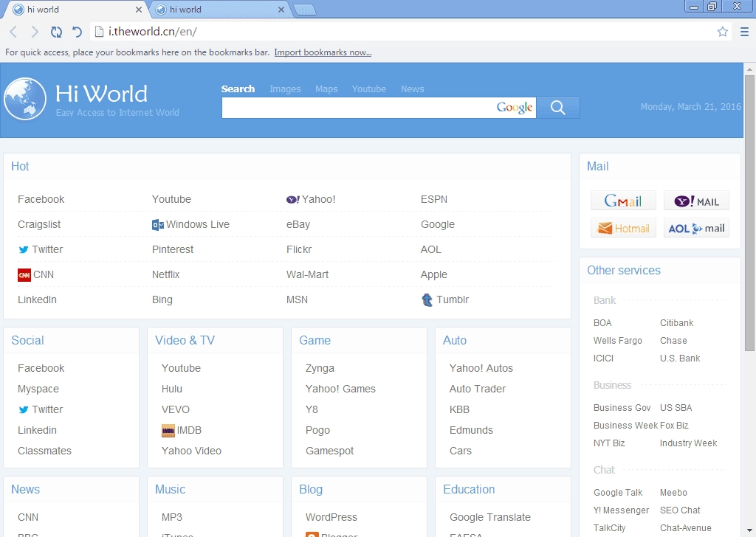Reload the page with refresh icon

click(56, 32)
